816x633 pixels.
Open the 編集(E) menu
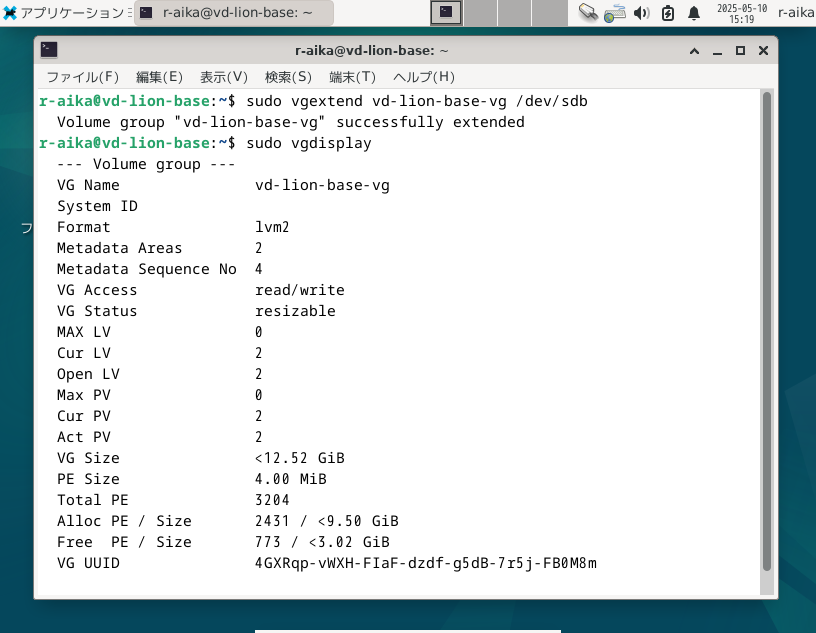point(159,77)
